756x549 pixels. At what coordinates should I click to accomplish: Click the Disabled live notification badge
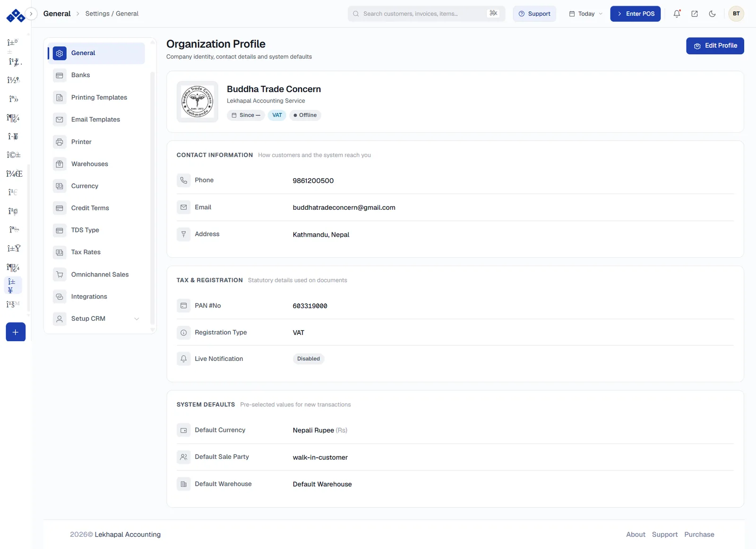(x=309, y=359)
